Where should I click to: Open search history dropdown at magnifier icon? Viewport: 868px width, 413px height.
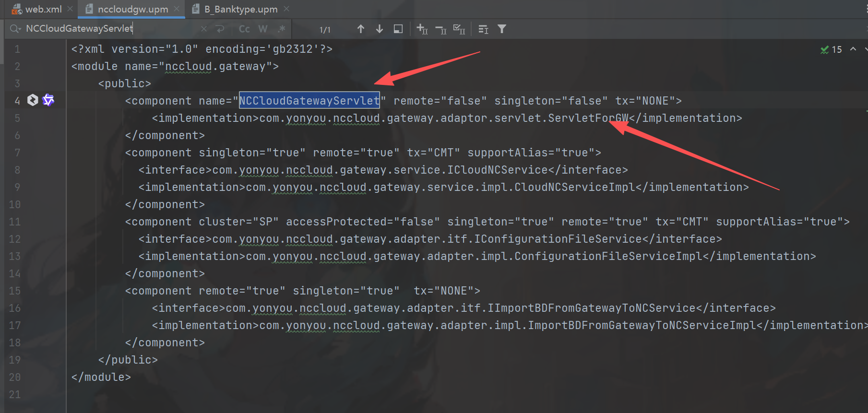point(15,29)
